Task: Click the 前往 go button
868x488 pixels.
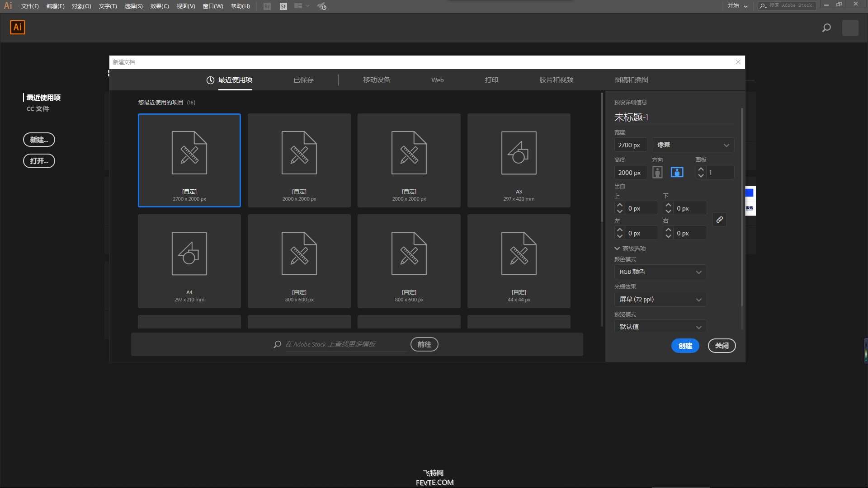Action: tap(424, 344)
